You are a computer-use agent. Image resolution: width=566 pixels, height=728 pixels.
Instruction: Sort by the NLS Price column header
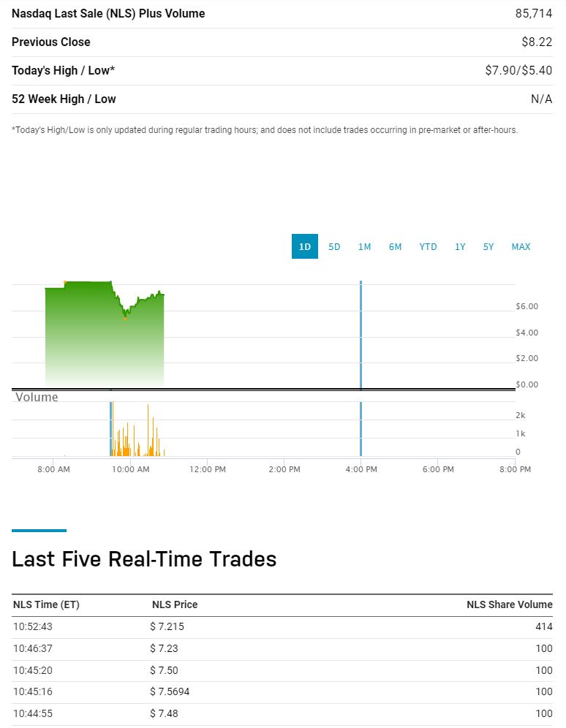point(175,604)
